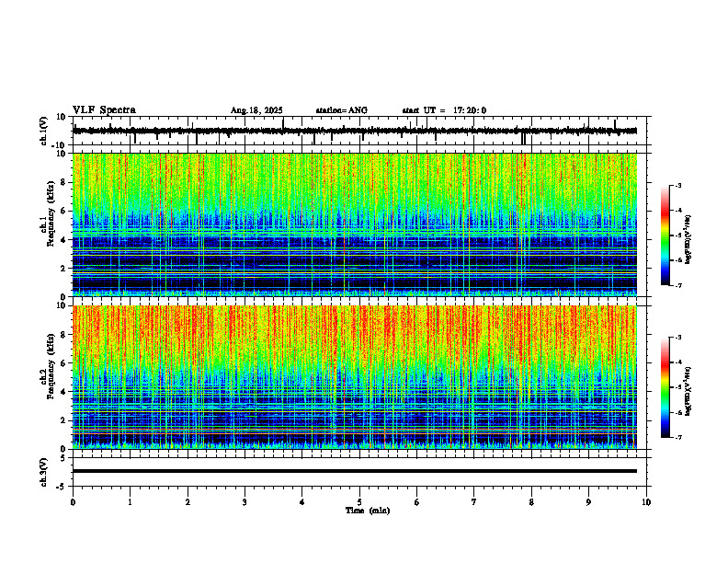The height and width of the screenshot is (563, 728).
Task: Click the "-7" label on ch.1 color scale
Action: coord(678,285)
